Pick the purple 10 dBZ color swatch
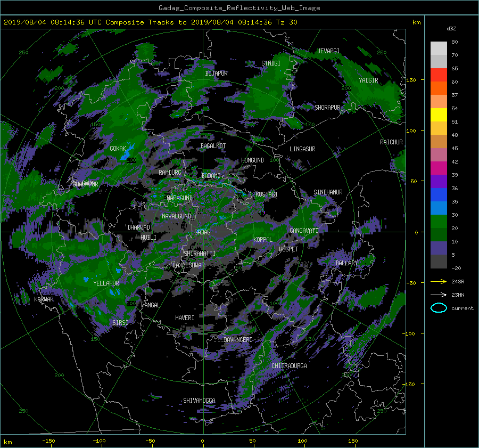 pos(439,248)
